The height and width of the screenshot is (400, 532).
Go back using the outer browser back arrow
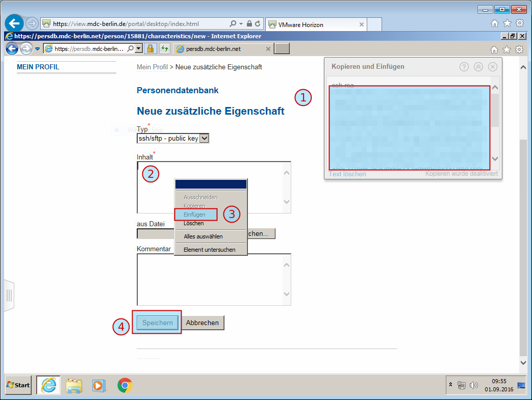[14, 24]
